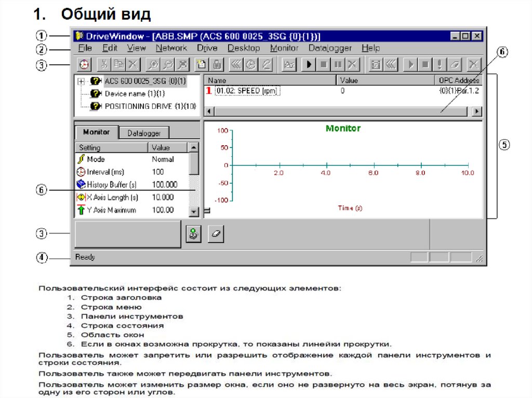This screenshot has width=532, height=398.
Task: Select POSITIONING DRIVE {1}{10} tree item
Action: pos(150,106)
